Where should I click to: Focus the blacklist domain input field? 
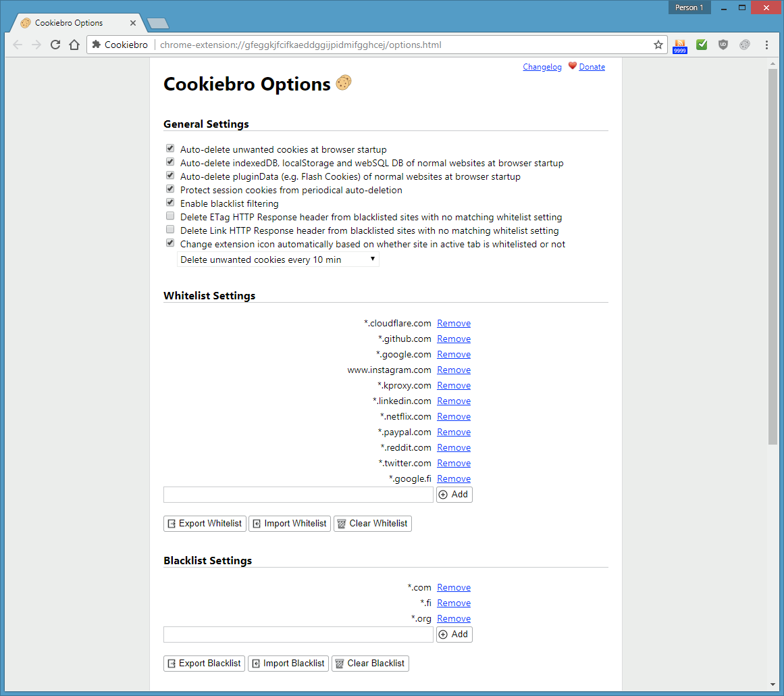point(298,635)
